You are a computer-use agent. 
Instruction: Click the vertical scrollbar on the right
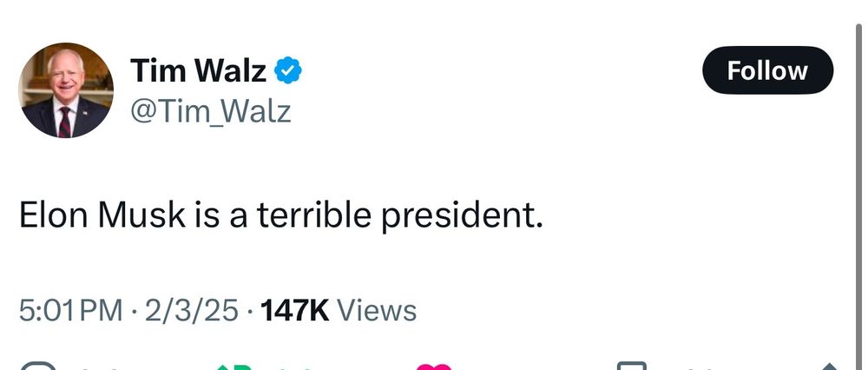[858, 174]
